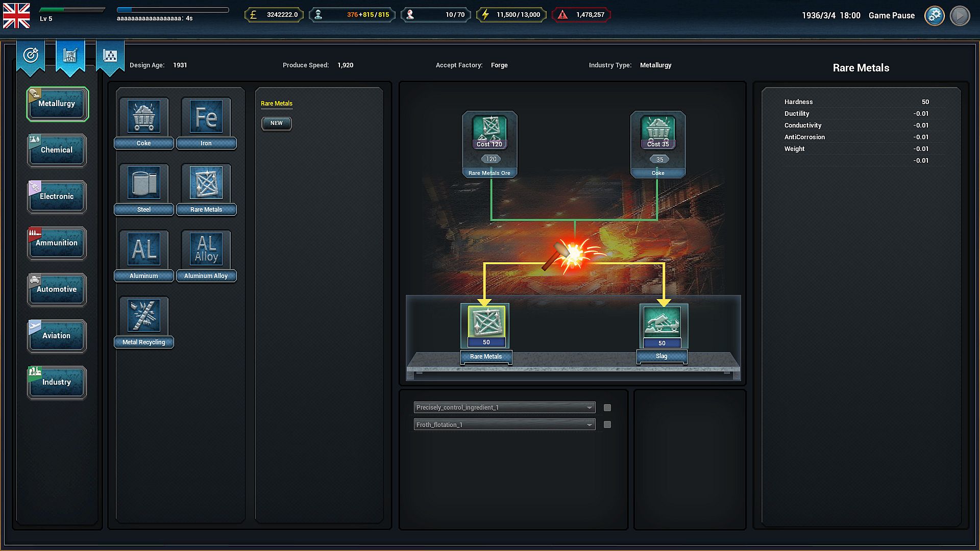The height and width of the screenshot is (551, 980).
Task: Select the Iron Fe icon
Action: coord(206,117)
